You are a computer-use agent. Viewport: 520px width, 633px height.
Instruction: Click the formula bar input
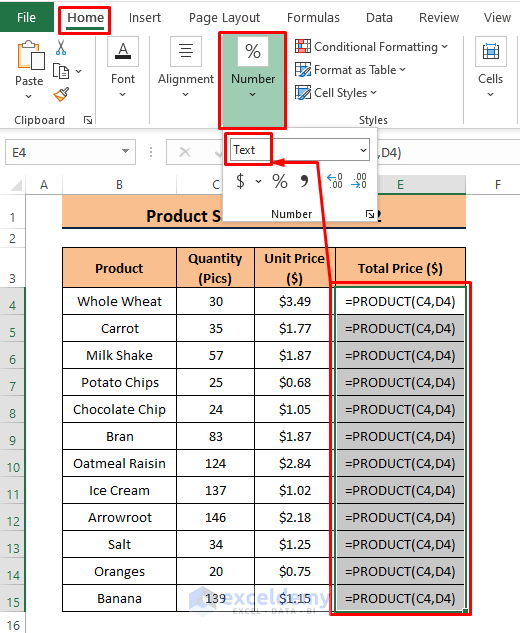tap(448, 152)
